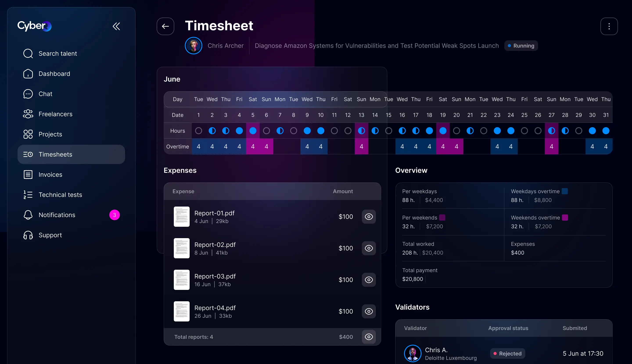This screenshot has height=364, width=632.
Task: View Report-01.pdf with eye icon
Action: pyautogui.click(x=368, y=217)
